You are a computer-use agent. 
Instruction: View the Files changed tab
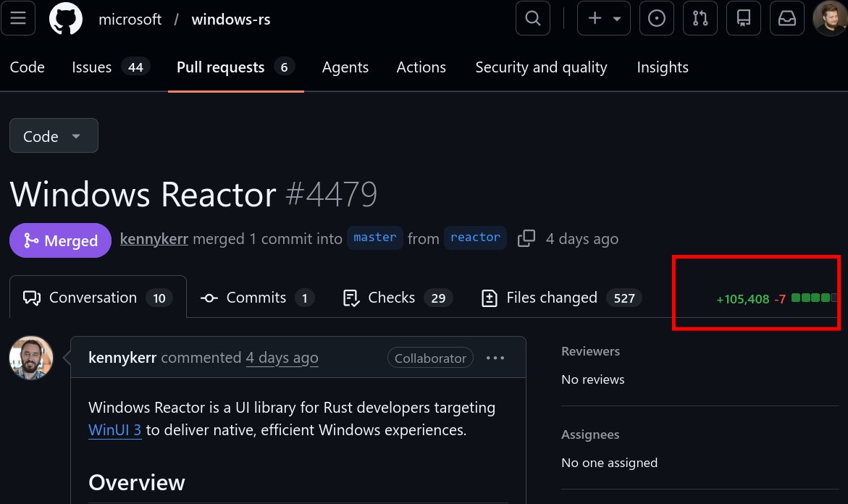pos(561,298)
